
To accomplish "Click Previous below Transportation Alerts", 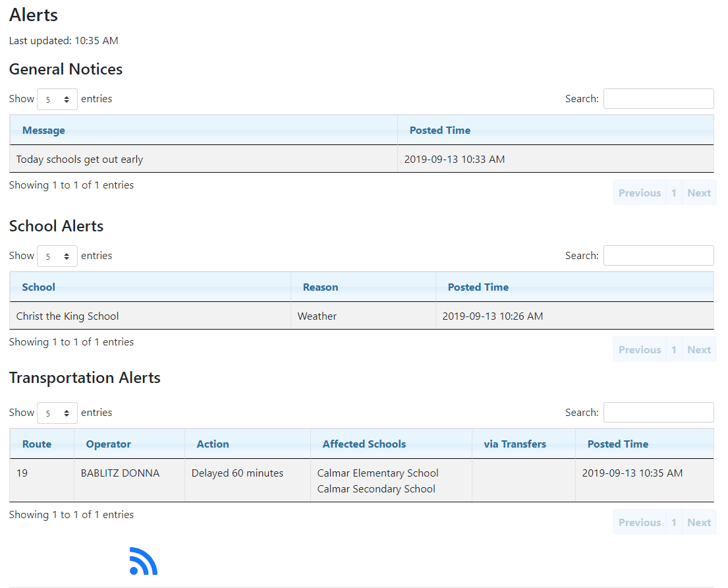I will pos(638,521).
